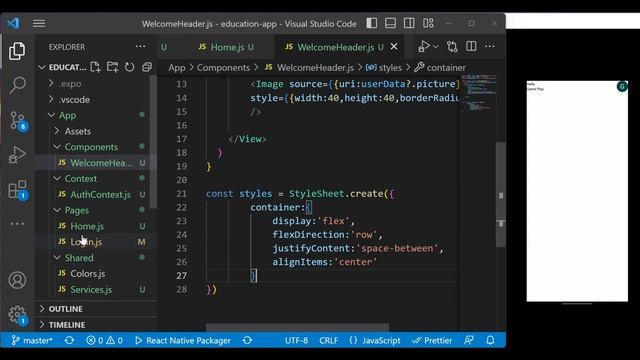Toggle the bottom panel visibility
The image size is (640, 360).
(390, 23)
